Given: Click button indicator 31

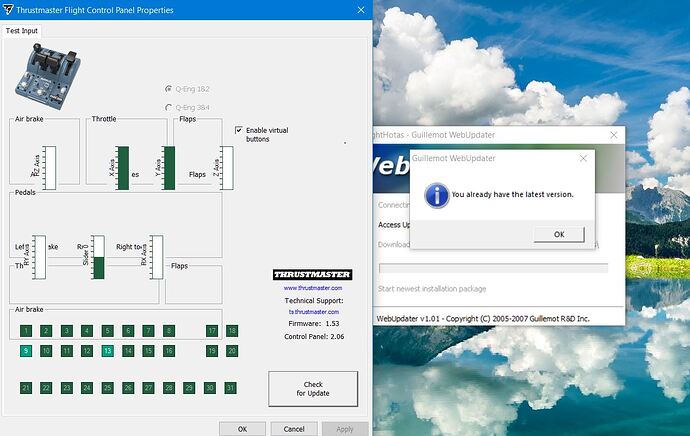Looking at the screenshot, I should (x=230, y=388).
